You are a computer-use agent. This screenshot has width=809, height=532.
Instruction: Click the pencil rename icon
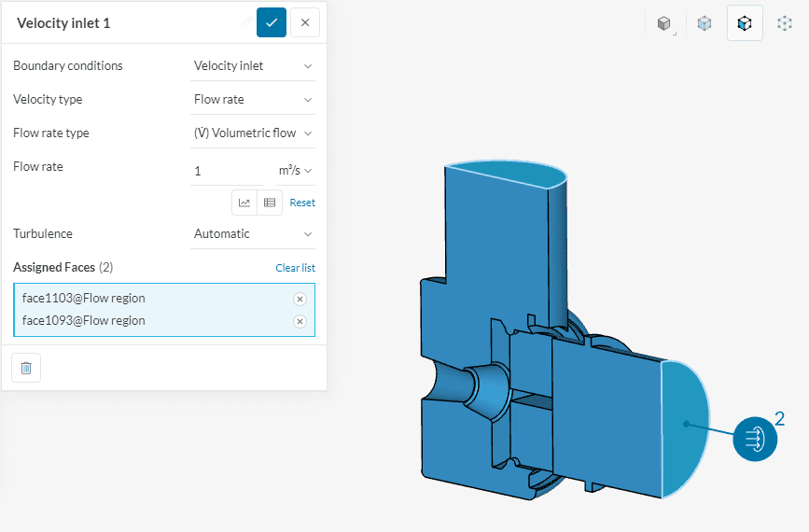click(x=244, y=22)
